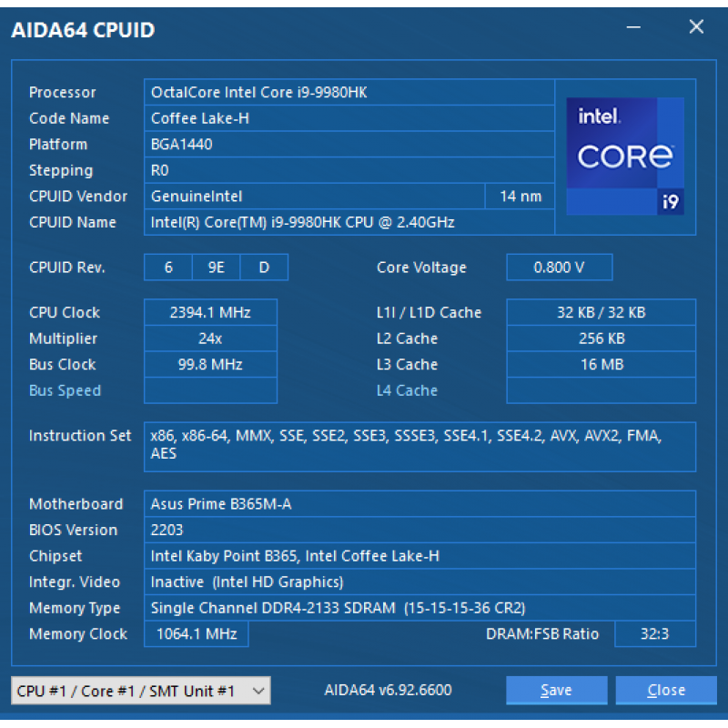The width and height of the screenshot is (728, 728).
Task: Click the CPUID Rev. field showing 6
Action: click(x=168, y=268)
